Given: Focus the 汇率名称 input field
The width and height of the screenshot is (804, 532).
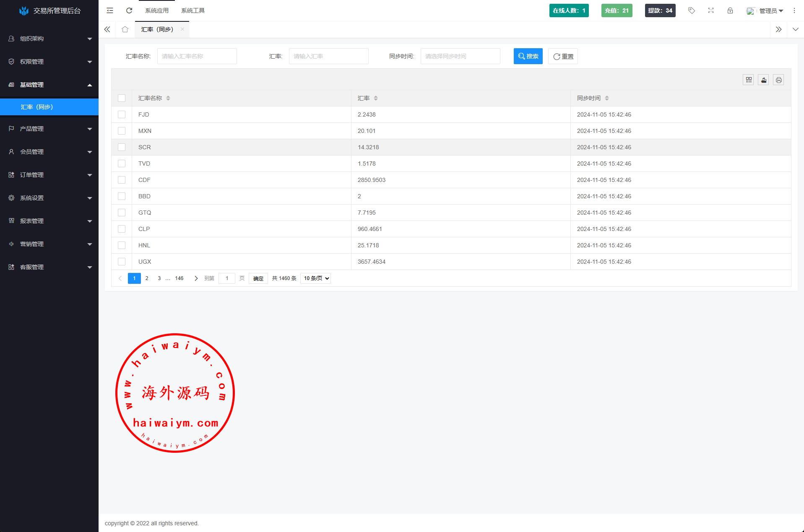Looking at the screenshot, I should click(x=197, y=56).
